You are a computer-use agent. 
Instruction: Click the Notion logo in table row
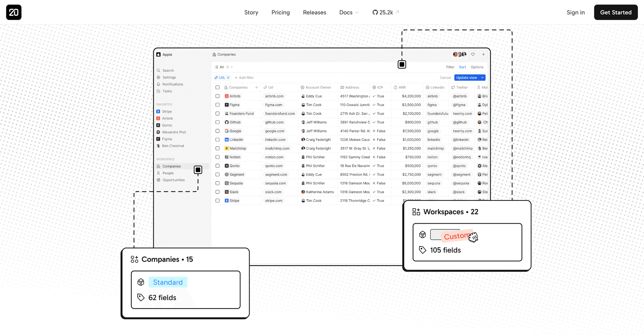point(227,157)
